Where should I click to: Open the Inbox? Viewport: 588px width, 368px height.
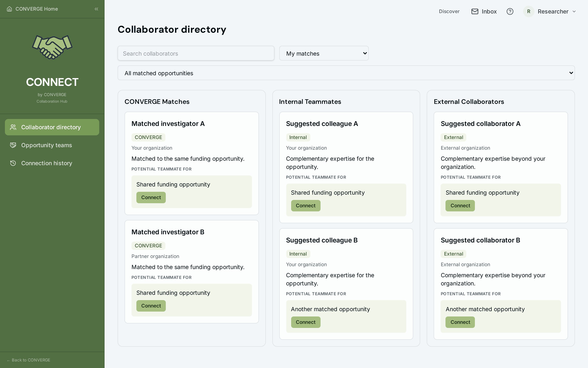[484, 11]
